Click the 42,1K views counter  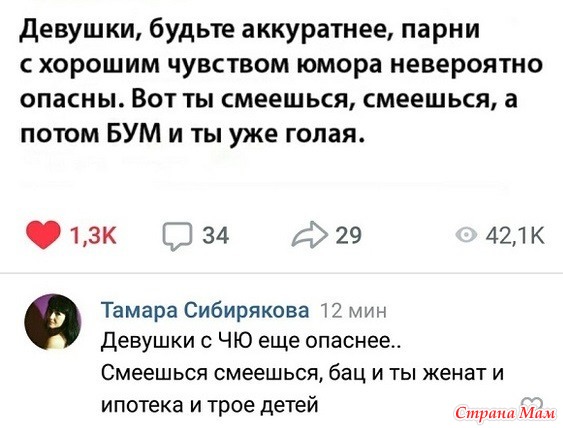pos(515,236)
